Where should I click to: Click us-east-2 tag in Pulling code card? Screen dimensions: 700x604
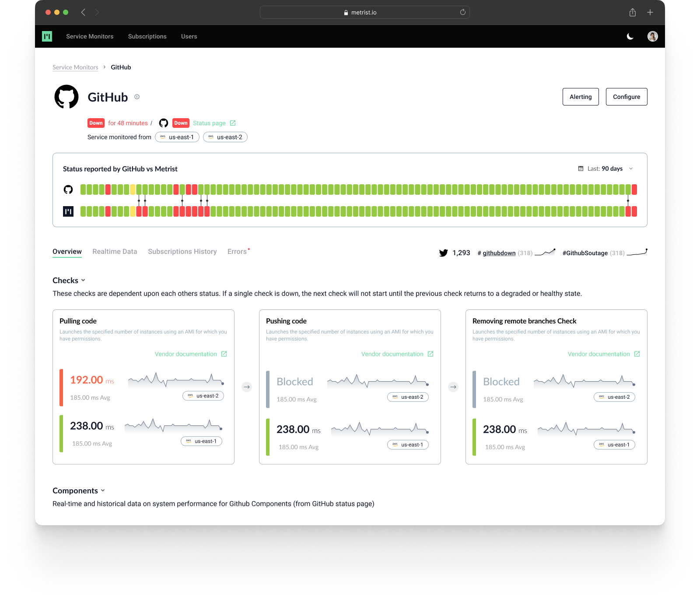pos(203,396)
